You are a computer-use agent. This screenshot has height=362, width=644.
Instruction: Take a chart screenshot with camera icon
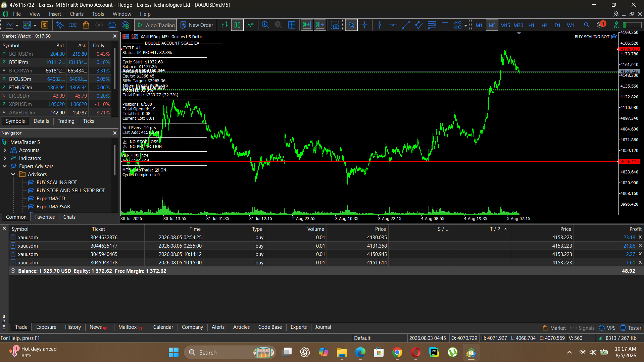(x=335, y=25)
